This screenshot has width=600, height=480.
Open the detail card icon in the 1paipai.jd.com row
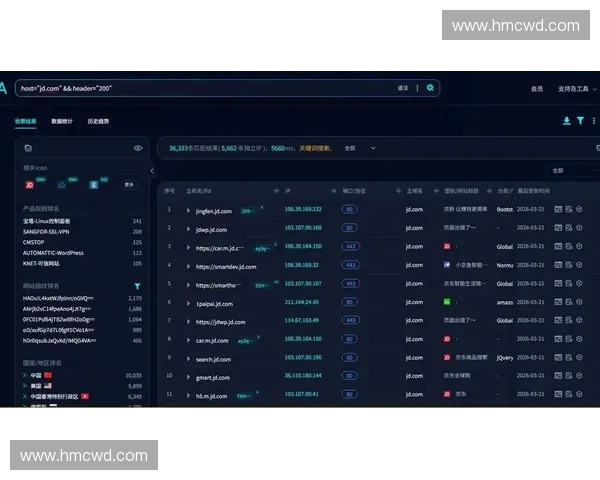pos(558,302)
